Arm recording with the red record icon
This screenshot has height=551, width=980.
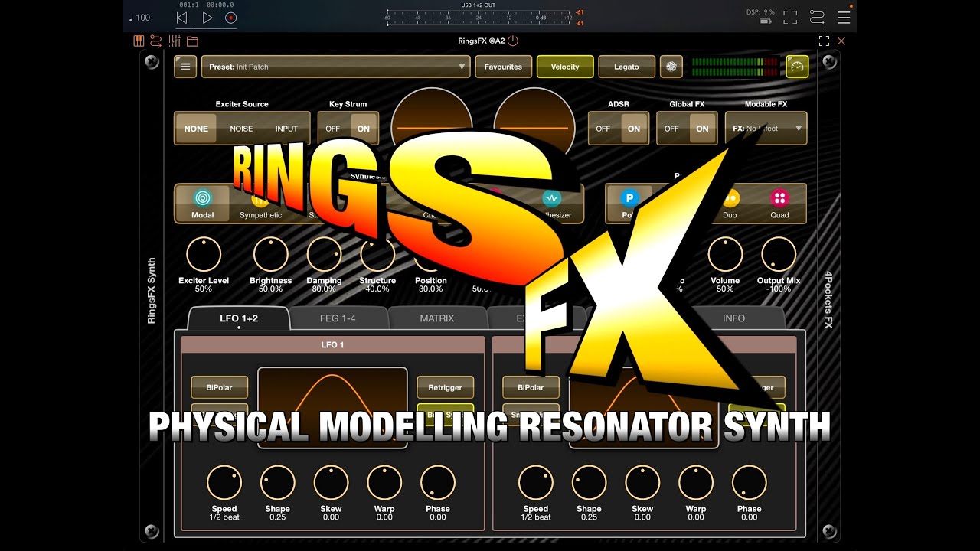click(x=230, y=18)
